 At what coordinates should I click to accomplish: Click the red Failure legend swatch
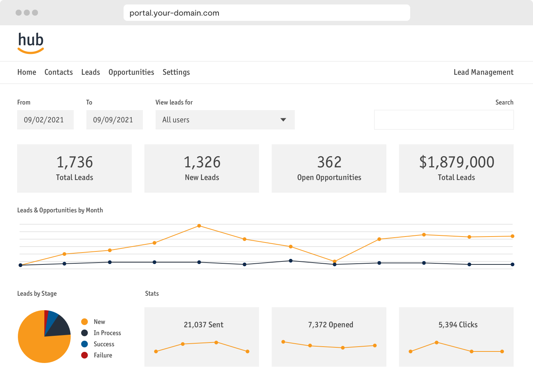pyautogui.click(x=84, y=355)
